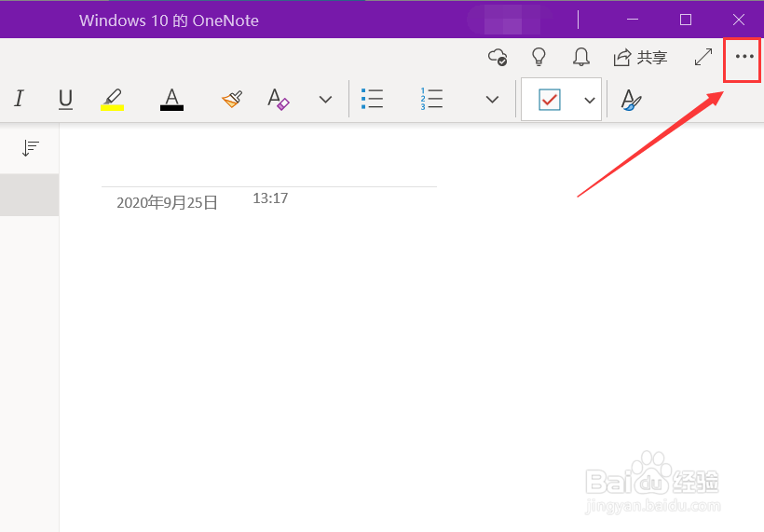Sort the page list
The image size is (764, 532).
click(x=30, y=148)
